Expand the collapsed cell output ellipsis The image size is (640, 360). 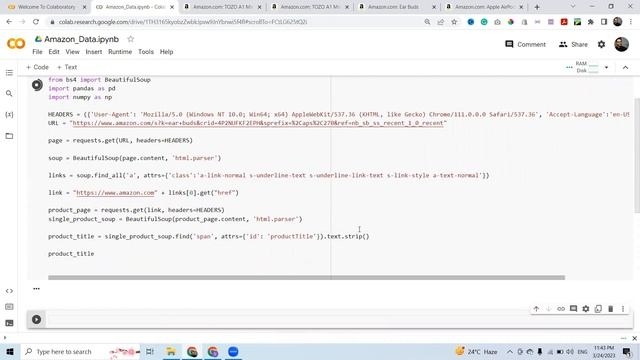point(36,289)
